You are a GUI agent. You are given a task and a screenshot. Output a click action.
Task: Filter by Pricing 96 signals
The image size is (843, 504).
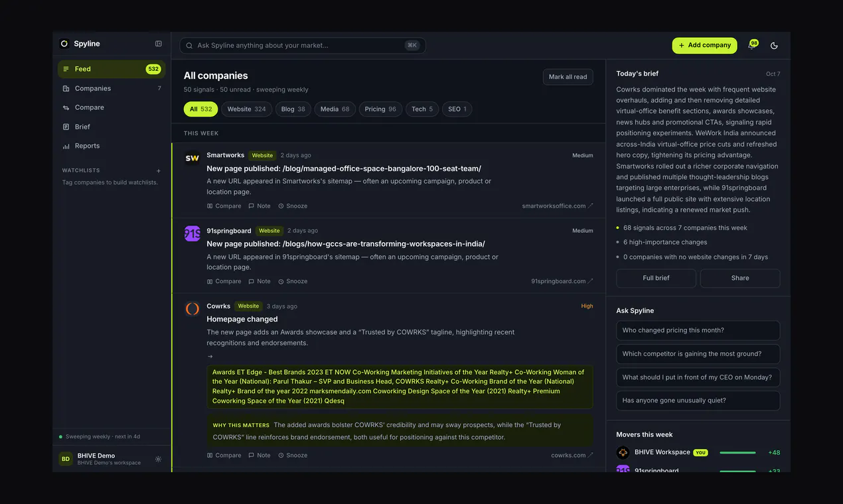[x=380, y=109]
